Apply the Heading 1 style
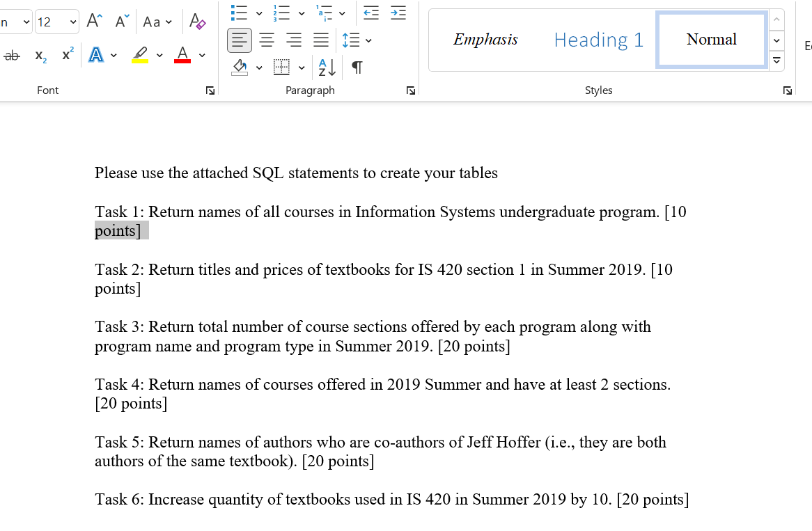The width and height of the screenshot is (812, 531). pyautogui.click(x=598, y=40)
